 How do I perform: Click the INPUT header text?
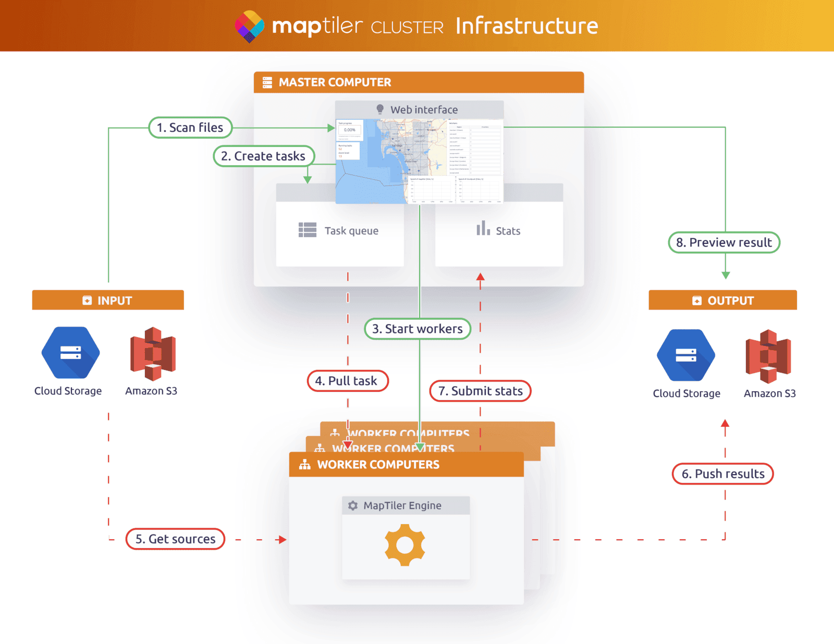[115, 301]
